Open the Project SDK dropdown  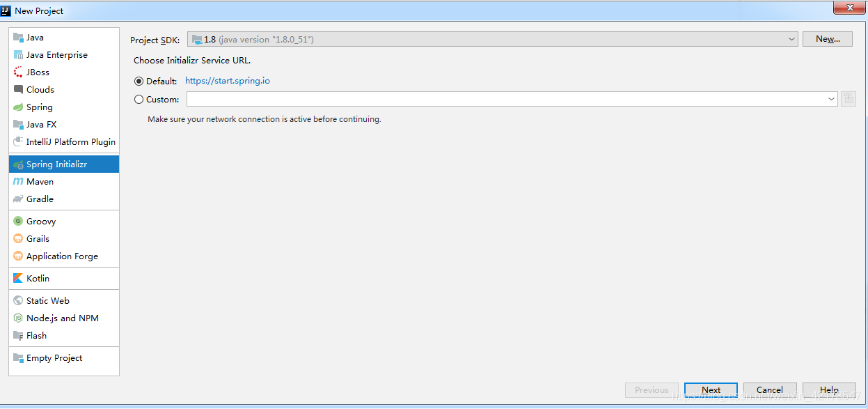(x=492, y=40)
